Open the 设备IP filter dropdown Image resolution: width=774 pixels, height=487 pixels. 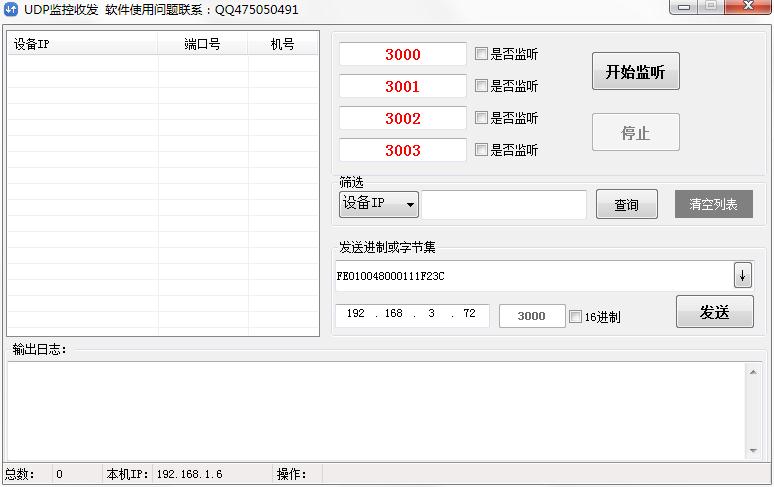pos(379,204)
